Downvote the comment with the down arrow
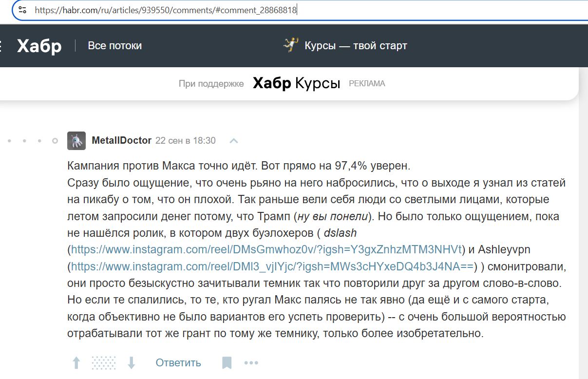Image resolution: width=588 pixels, height=379 pixels. [131, 363]
